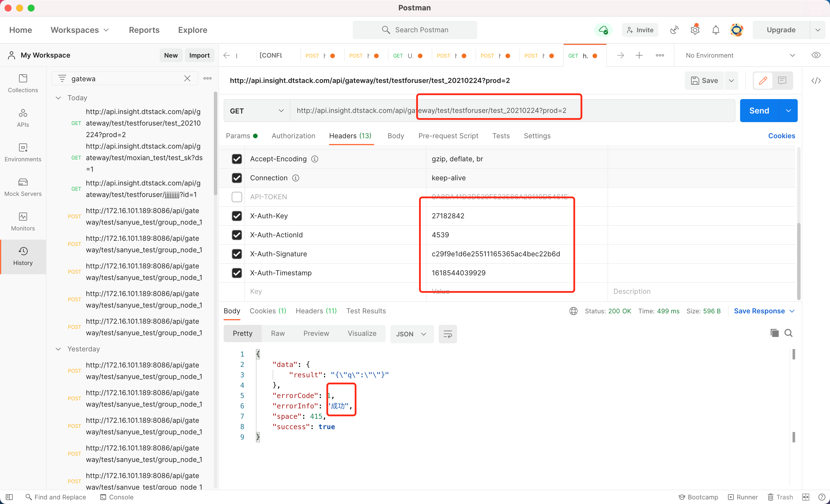Image resolution: width=830 pixels, height=504 pixels.
Task: Collapse the Yesterday history group
Action: click(x=58, y=349)
